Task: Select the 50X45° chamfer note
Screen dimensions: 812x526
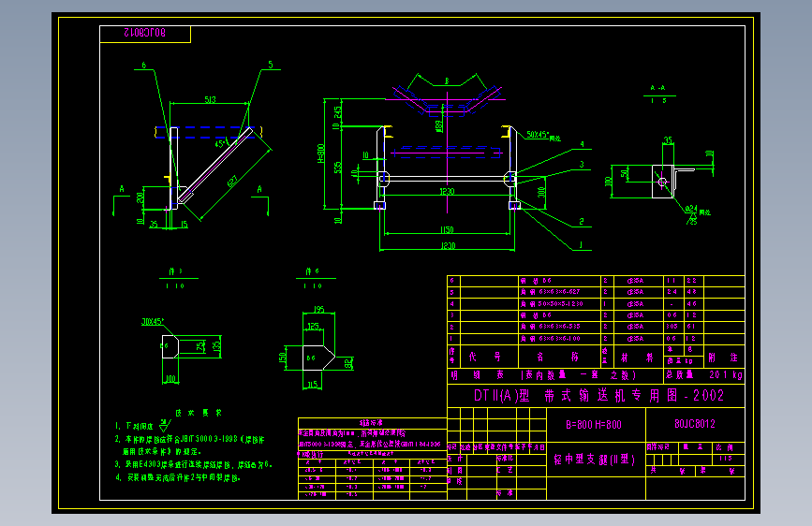Action: point(544,135)
